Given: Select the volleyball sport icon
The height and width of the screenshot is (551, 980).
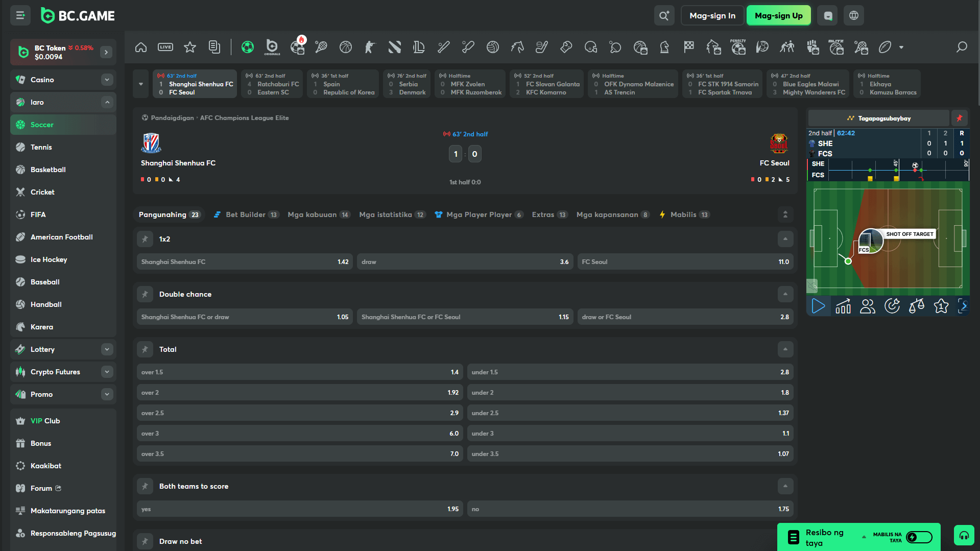Looking at the screenshot, I should click(x=493, y=47).
